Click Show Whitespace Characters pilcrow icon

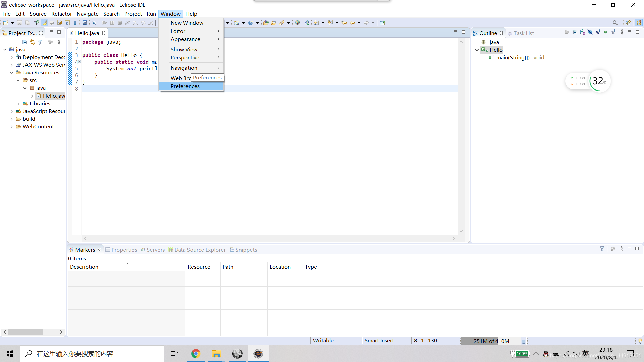pyautogui.click(x=75, y=23)
